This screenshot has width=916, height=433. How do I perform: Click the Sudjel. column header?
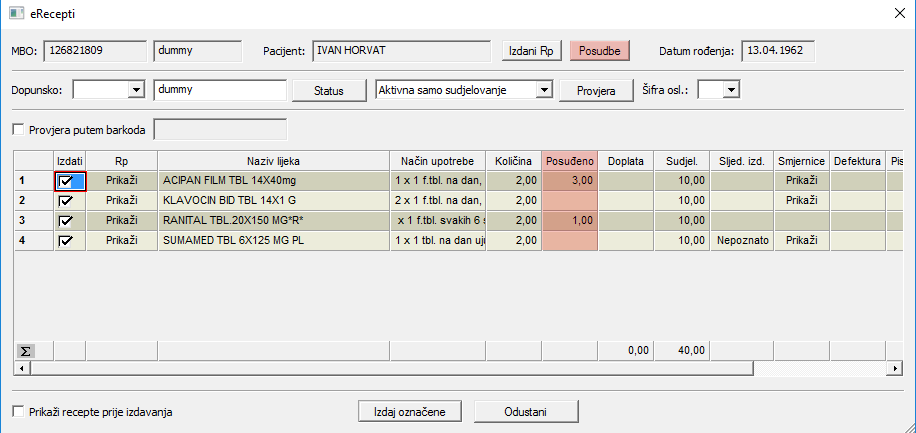[682, 161]
